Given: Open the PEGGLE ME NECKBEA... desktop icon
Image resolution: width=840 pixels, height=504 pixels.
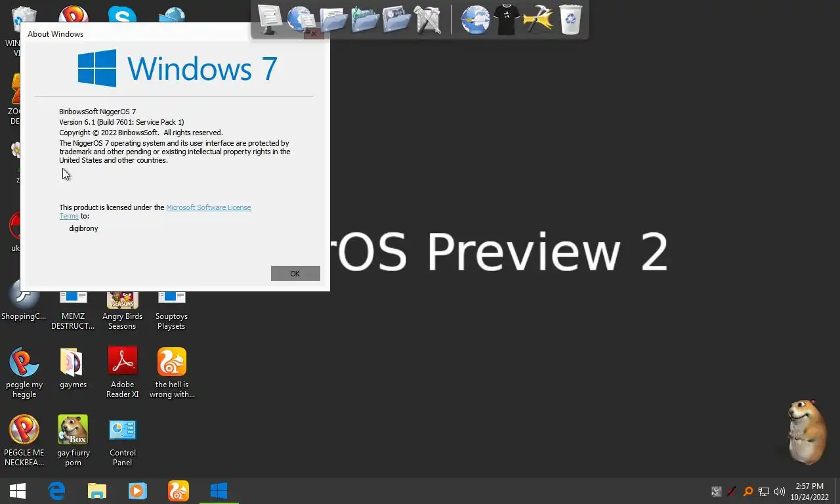Looking at the screenshot, I should click(24, 440).
